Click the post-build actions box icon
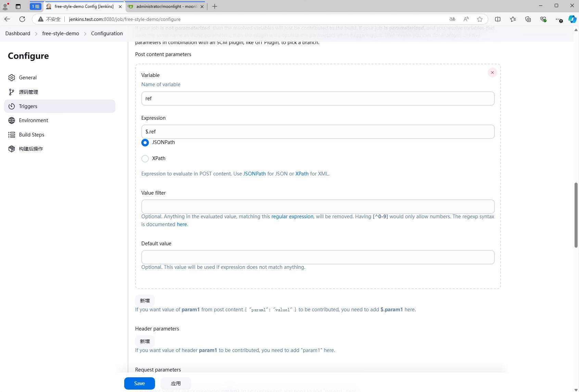 click(x=12, y=149)
